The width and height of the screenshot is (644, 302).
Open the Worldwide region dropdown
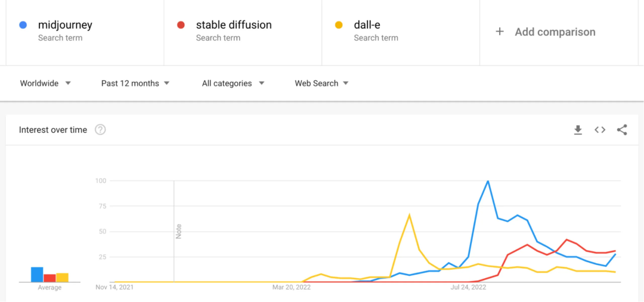coord(45,83)
